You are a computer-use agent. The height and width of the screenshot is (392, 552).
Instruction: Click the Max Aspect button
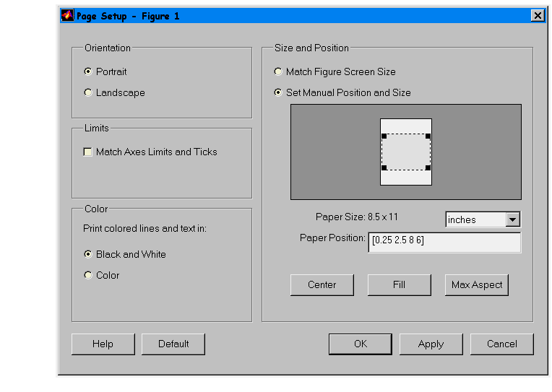pyautogui.click(x=476, y=284)
